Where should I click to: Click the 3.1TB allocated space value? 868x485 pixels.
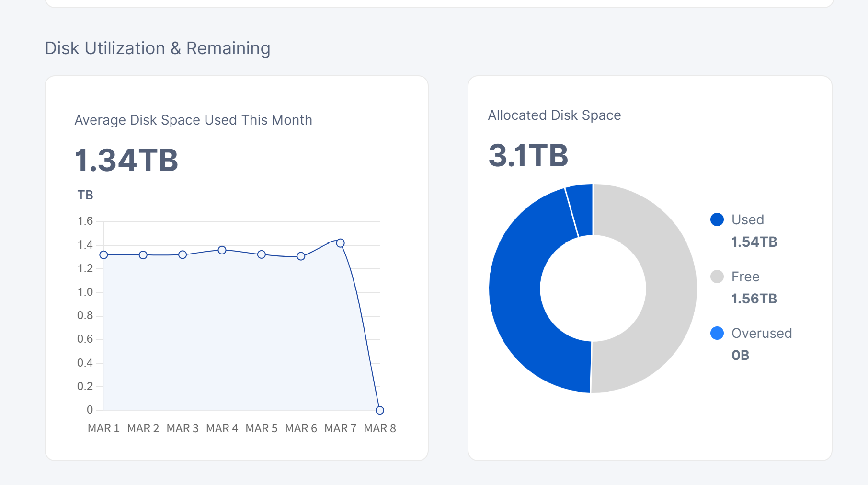pyautogui.click(x=528, y=155)
